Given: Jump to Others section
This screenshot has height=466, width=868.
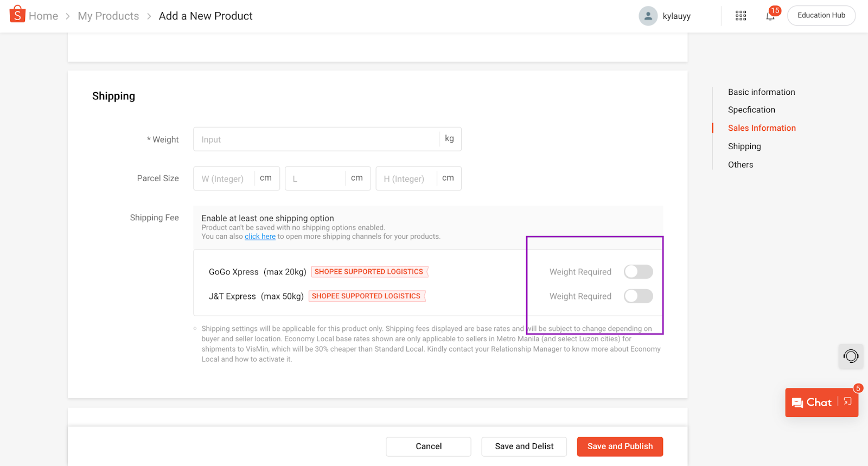Looking at the screenshot, I should pyautogui.click(x=741, y=165).
